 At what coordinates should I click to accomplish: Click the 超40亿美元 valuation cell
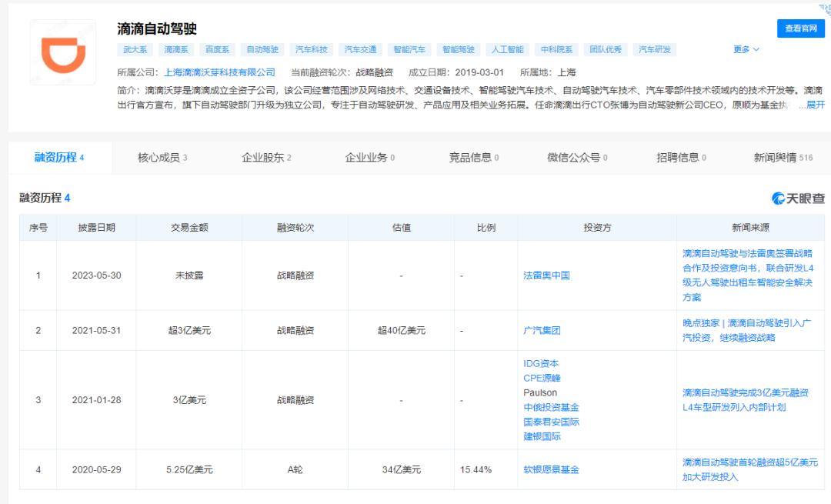(401, 330)
